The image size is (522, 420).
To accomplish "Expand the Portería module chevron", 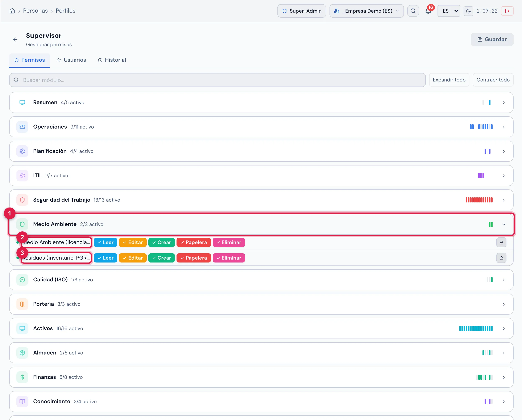I will 504,304.
